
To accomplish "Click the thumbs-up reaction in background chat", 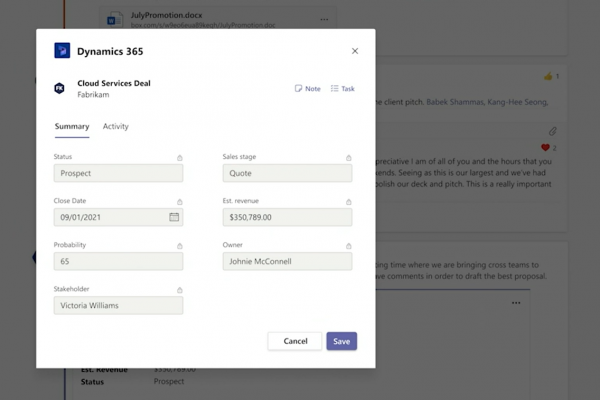I will [x=548, y=76].
